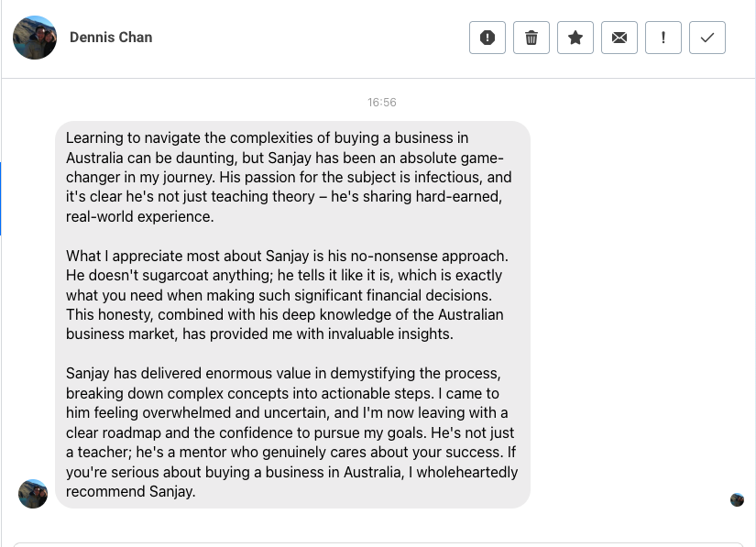756x547 pixels.
Task: Expand the timestamp to see full message details
Action: pos(381,102)
